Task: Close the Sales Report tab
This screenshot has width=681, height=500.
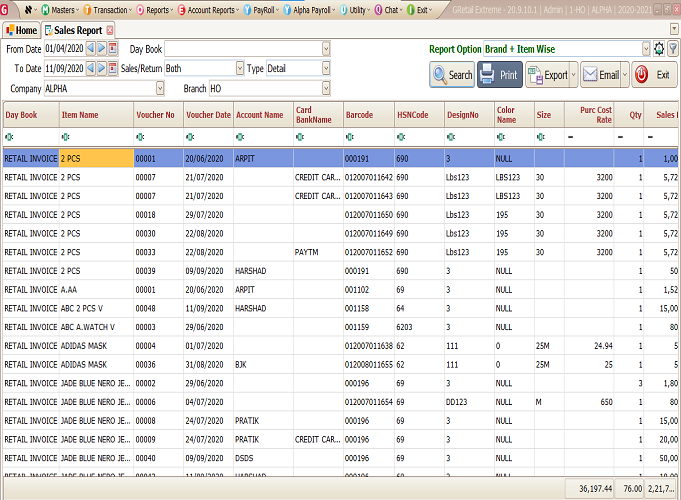Action: 109,30
